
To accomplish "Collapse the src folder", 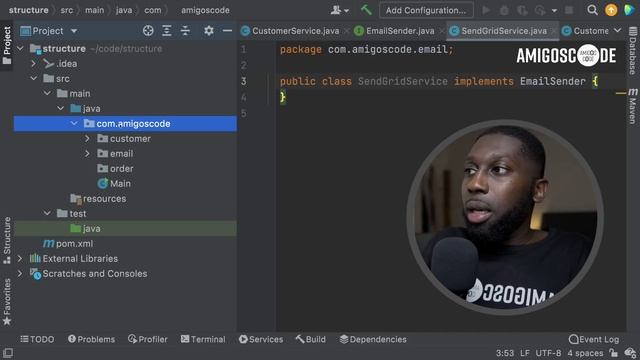I will [x=33, y=78].
